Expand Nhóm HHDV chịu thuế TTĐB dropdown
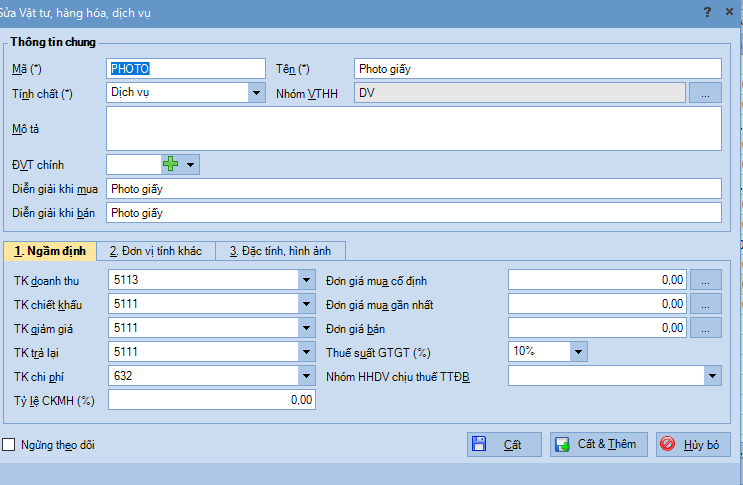This screenshot has height=485, width=743. (712, 376)
